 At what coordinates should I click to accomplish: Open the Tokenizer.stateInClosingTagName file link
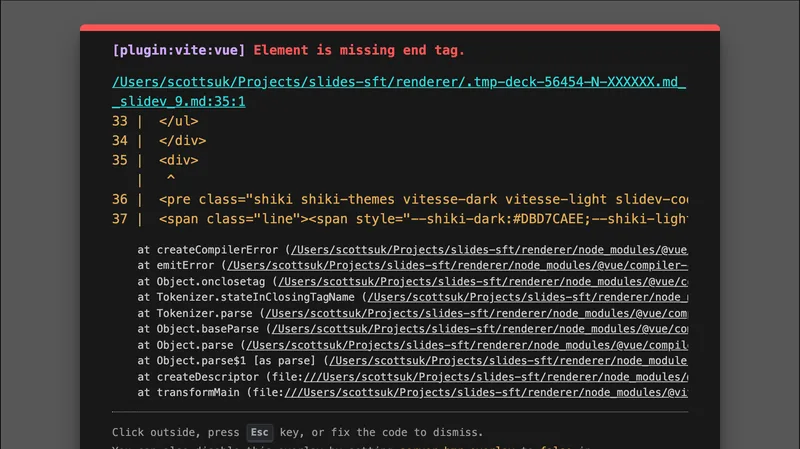pos(526,297)
